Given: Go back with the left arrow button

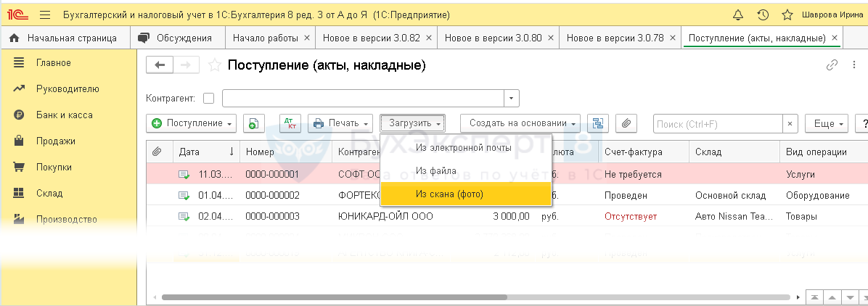Looking at the screenshot, I should click(160, 65).
